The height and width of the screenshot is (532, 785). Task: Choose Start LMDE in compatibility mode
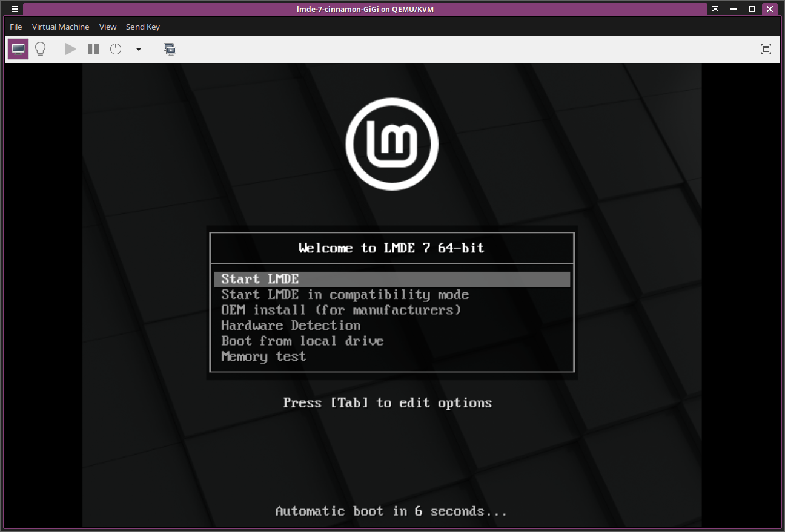coord(345,295)
